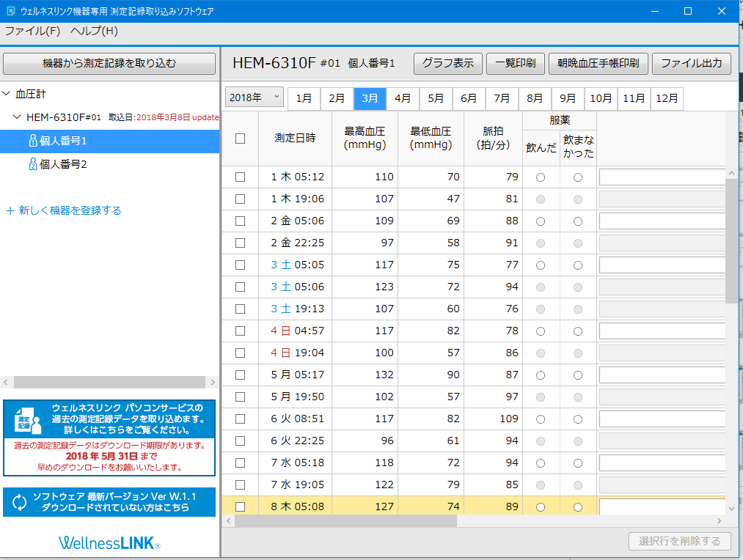Open the ファイル(F) menu
Viewport: 743px width, 560px height.
32,32
